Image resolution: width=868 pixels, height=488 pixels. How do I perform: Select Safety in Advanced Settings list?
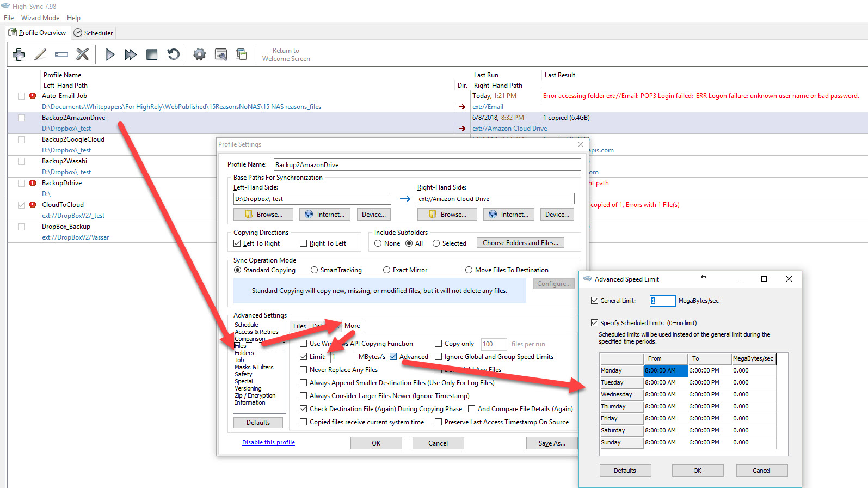coord(243,374)
